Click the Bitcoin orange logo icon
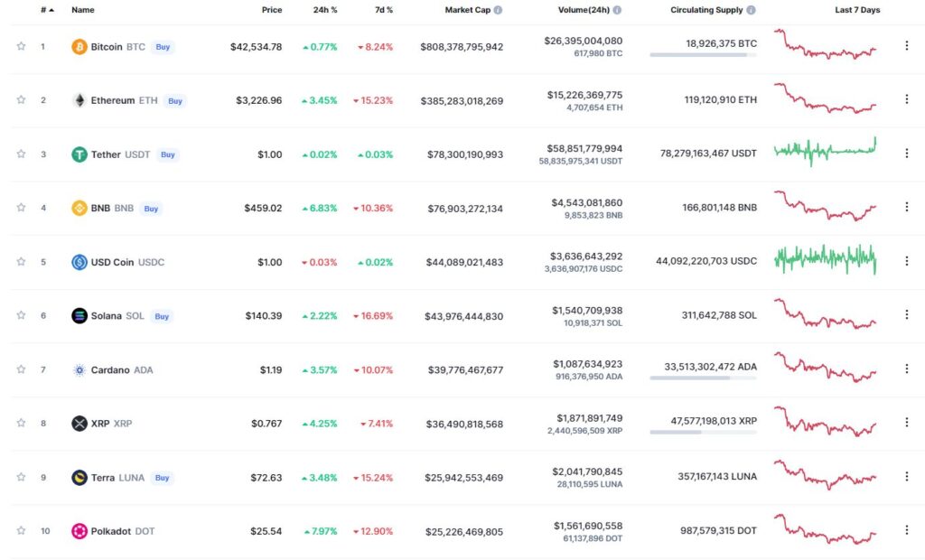The height and width of the screenshot is (560, 925). point(79,47)
